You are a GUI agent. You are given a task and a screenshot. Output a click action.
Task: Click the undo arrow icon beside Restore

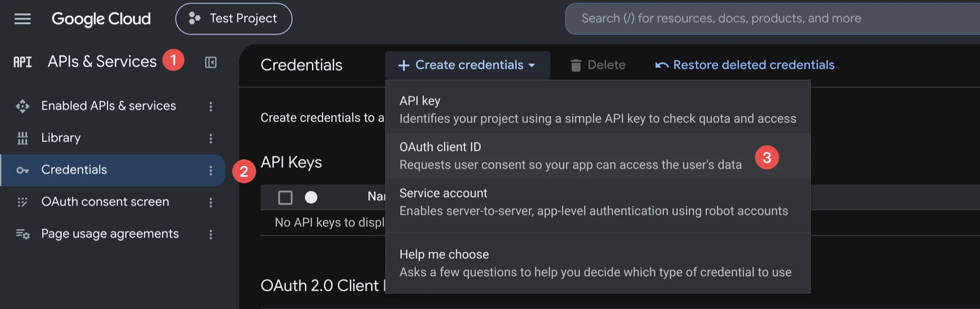click(x=662, y=66)
